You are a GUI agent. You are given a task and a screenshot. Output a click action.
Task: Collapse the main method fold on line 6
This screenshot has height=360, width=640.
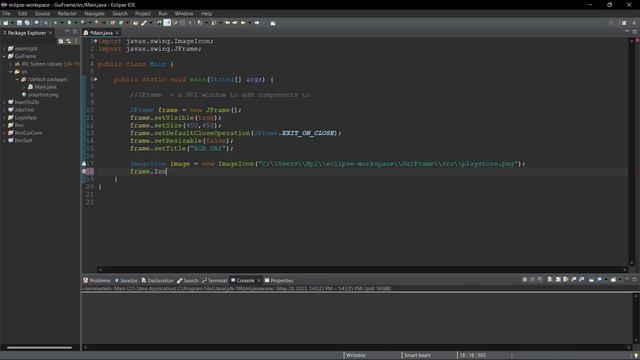click(x=96, y=79)
